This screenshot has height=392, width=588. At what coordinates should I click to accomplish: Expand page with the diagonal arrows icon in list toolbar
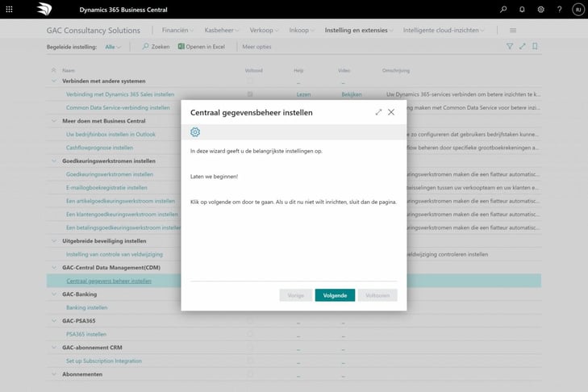coord(523,46)
